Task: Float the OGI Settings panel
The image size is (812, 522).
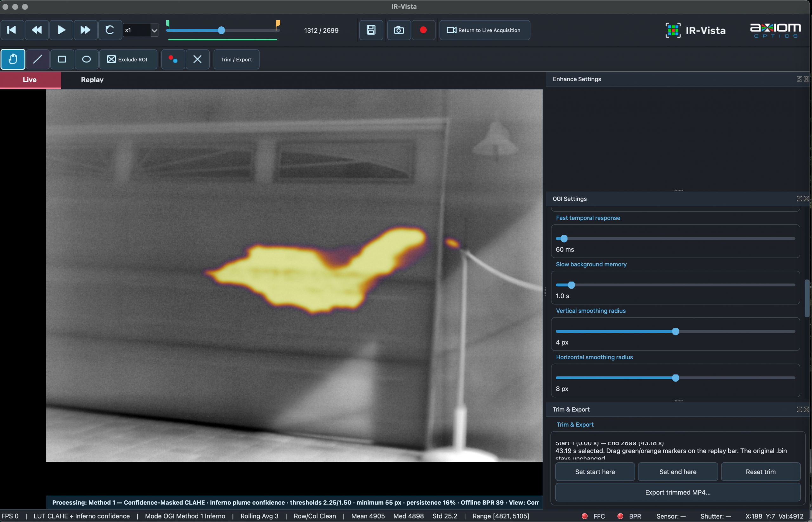Action: pos(799,199)
